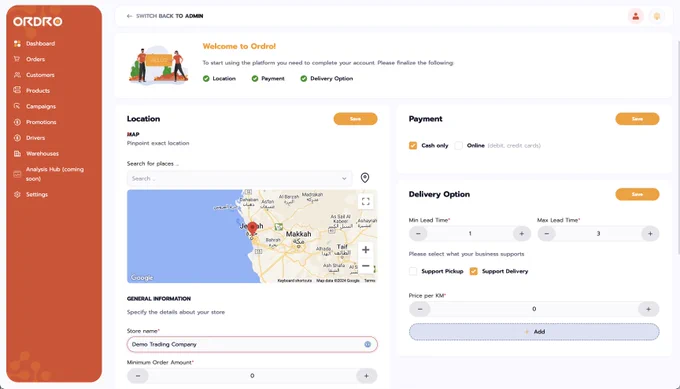Screen dimensions: 680x389
Task: Uncheck the Support Delivery checkbox
Action: [474, 271]
